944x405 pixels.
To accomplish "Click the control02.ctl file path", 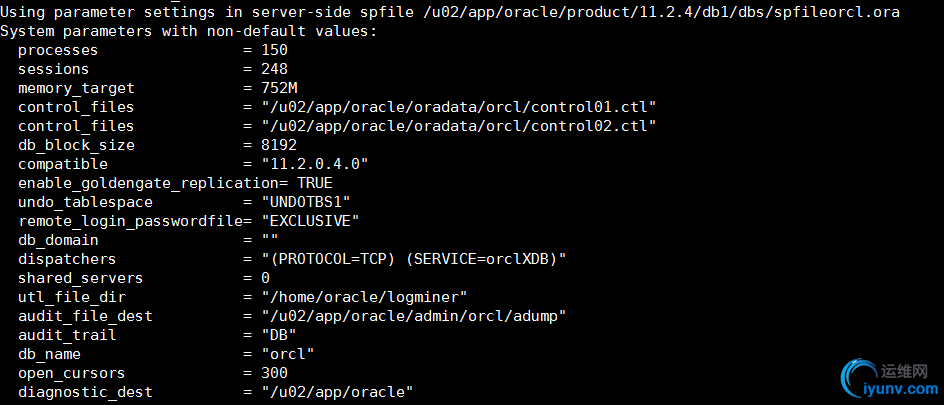I will click(x=458, y=126).
